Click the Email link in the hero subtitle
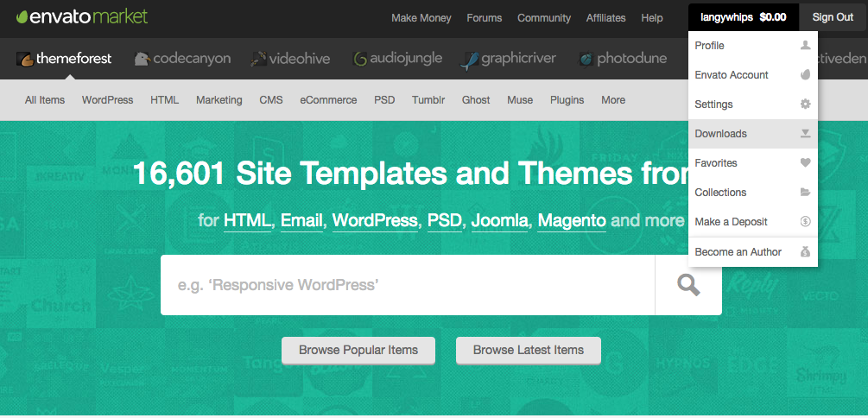This screenshot has height=418, width=868. click(301, 221)
